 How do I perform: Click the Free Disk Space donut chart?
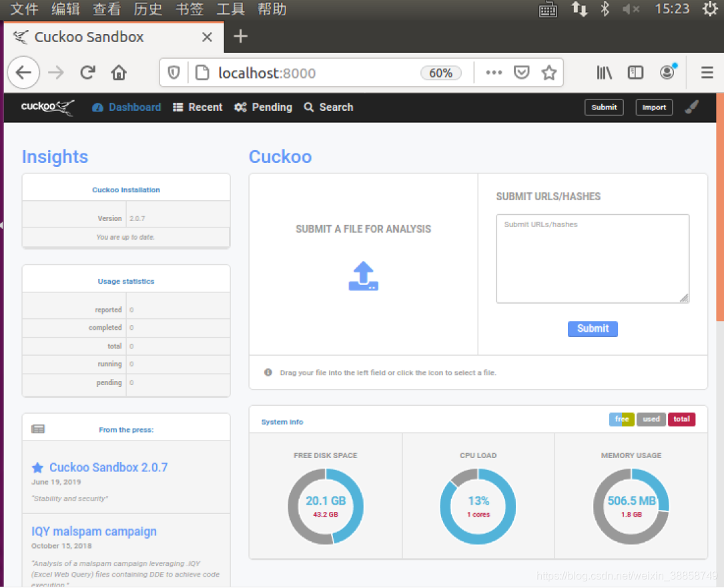click(x=326, y=507)
